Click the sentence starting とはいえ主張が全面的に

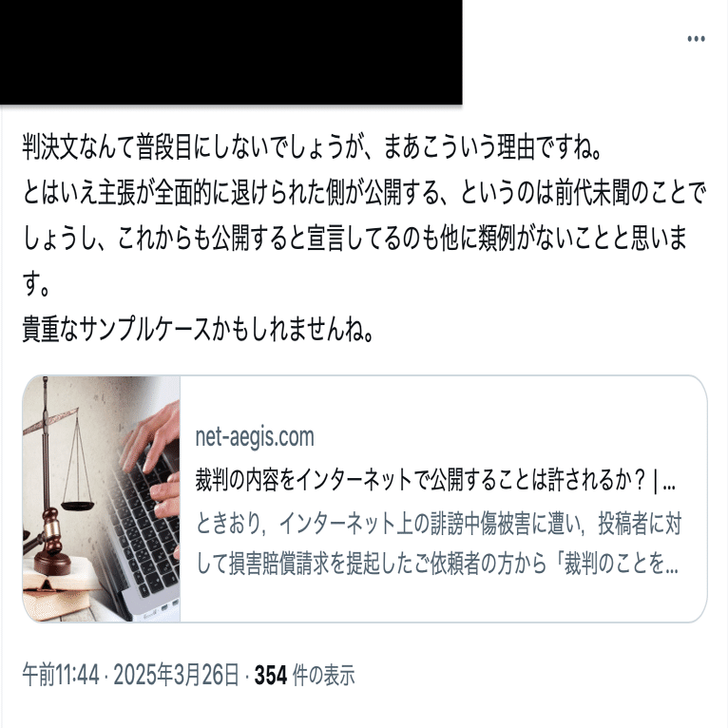(364, 192)
